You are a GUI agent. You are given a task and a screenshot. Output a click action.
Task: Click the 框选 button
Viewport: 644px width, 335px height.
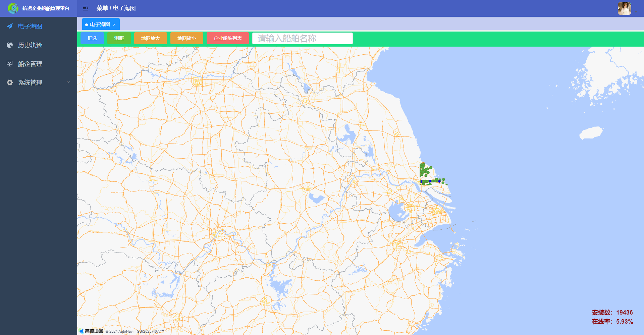tap(92, 38)
